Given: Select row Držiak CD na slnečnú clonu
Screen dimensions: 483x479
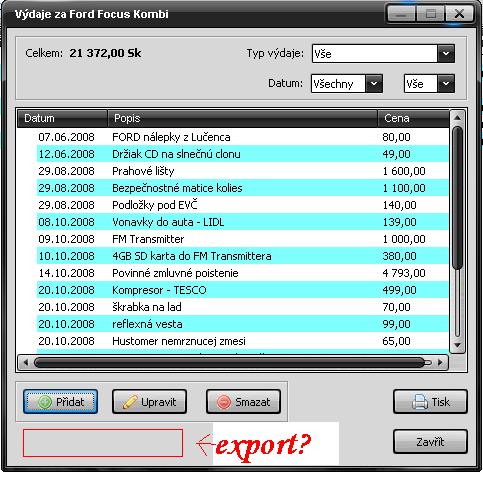Looking at the screenshot, I should [x=242, y=154].
